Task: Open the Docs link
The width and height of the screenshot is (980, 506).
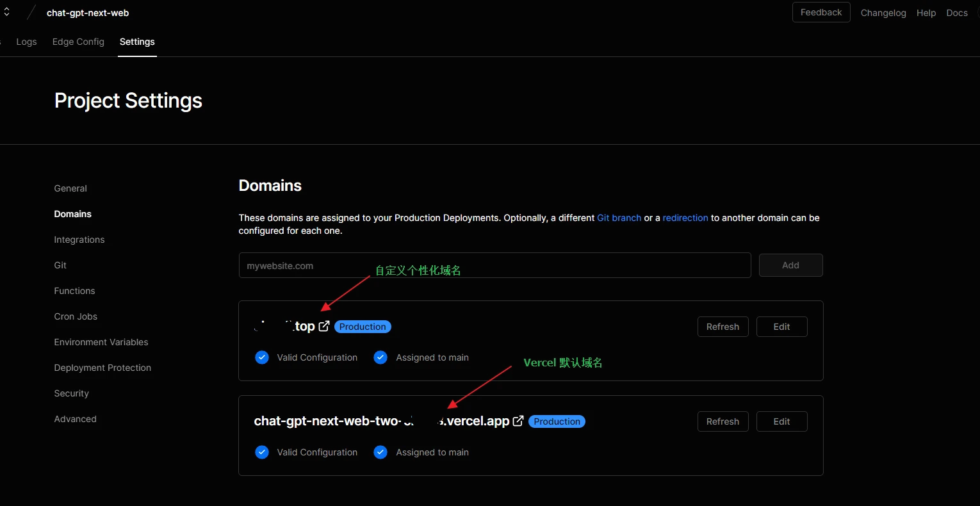Action: 957,13
